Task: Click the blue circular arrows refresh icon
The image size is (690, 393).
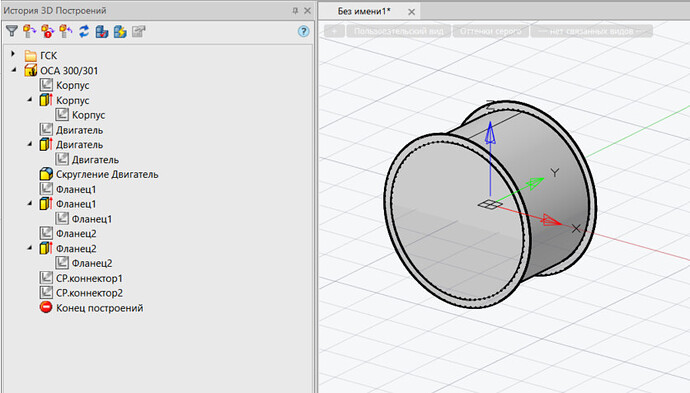Action: pyautogui.click(x=84, y=31)
